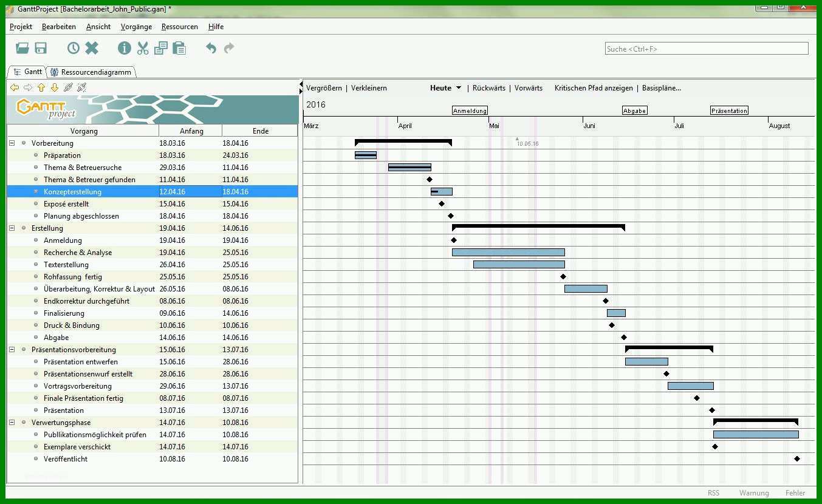Image resolution: width=822 pixels, height=504 pixels.
Task: Click Rückwärts to scroll chart back
Action: tap(489, 88)
